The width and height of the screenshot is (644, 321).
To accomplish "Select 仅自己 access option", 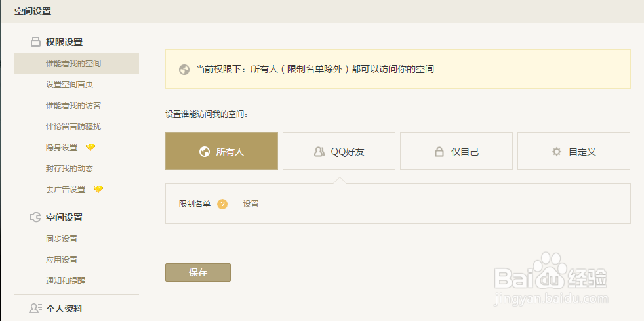I will (456, 151).
